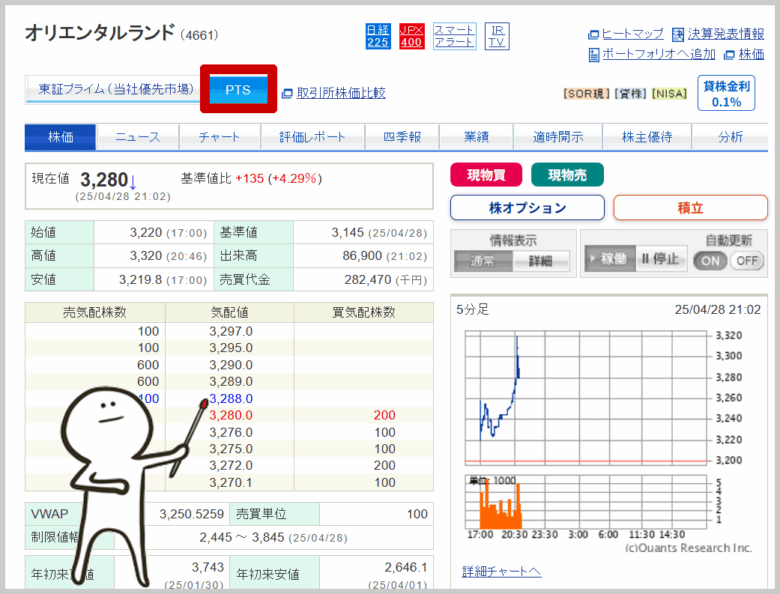Click the ポートフォリオへ追加 link

[x=659, y=54]
